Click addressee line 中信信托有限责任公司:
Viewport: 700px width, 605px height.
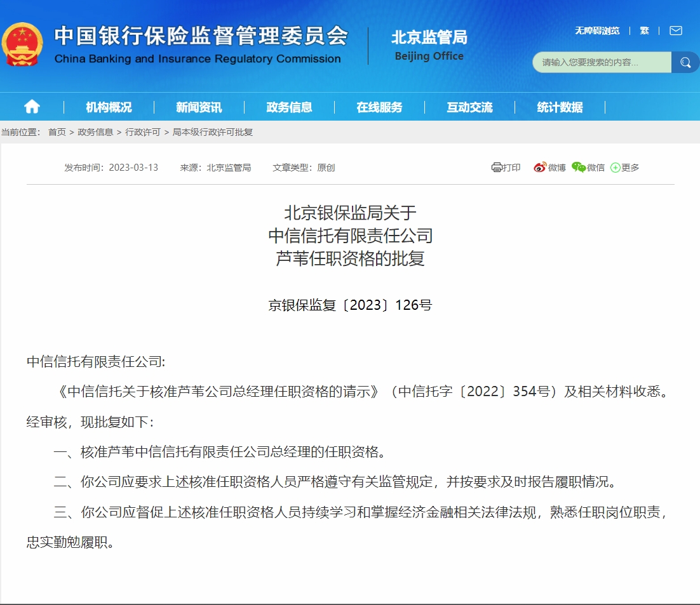coord(96,361)
